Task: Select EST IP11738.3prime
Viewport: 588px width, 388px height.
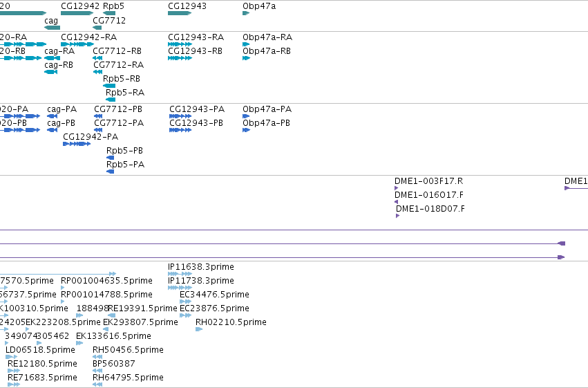Action: (200, 281)
